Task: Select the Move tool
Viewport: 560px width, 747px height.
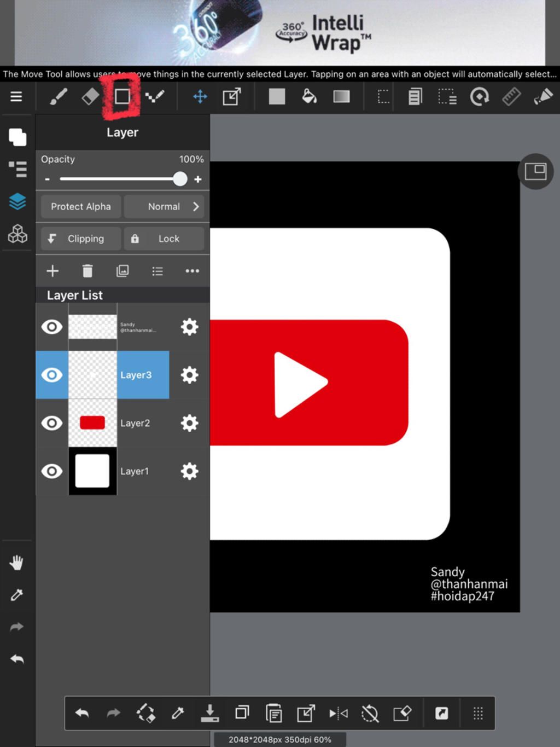Action: pos(200,97)
